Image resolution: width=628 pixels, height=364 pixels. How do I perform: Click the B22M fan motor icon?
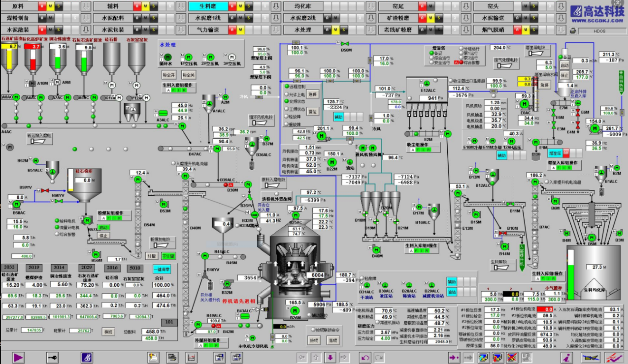click(x=331, y=162)
